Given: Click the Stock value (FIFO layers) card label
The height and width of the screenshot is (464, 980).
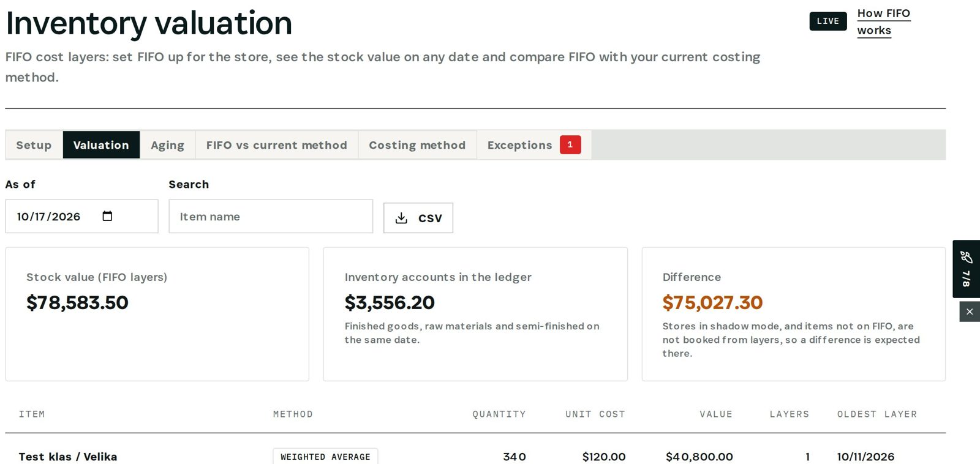Looking at the screenshot, I should [97, 277].
